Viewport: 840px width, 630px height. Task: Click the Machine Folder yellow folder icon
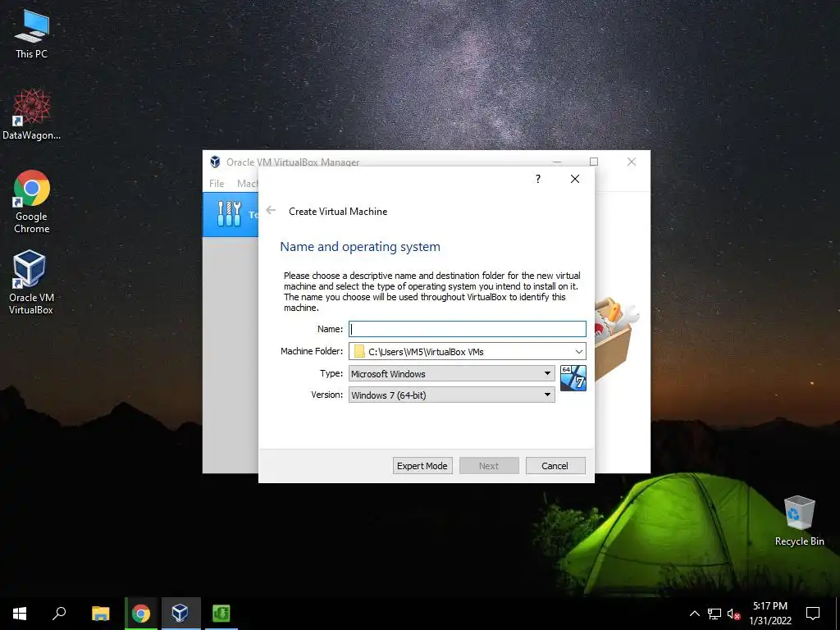[x=359, y=351]
